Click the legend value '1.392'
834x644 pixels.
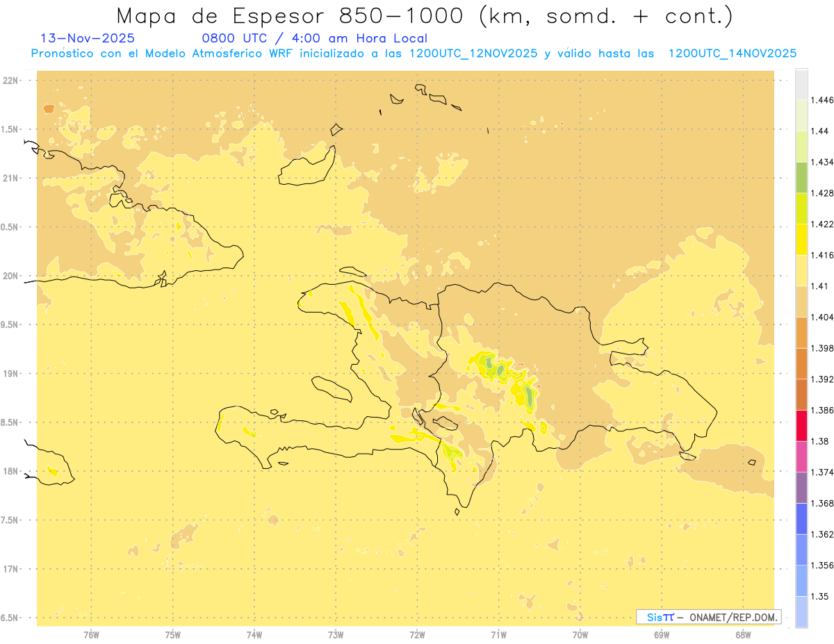pyautogui.click(x=823, y=379)
